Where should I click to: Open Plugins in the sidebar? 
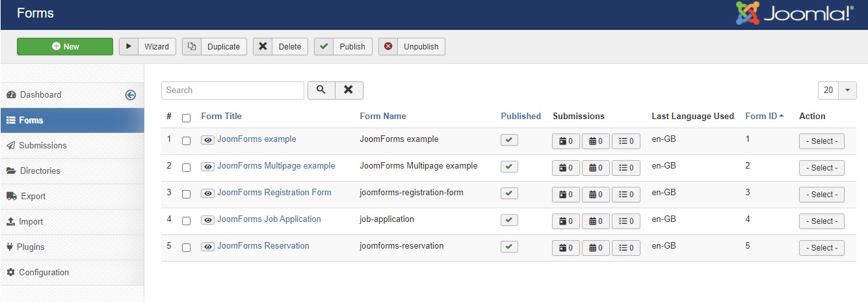point(72,247)
